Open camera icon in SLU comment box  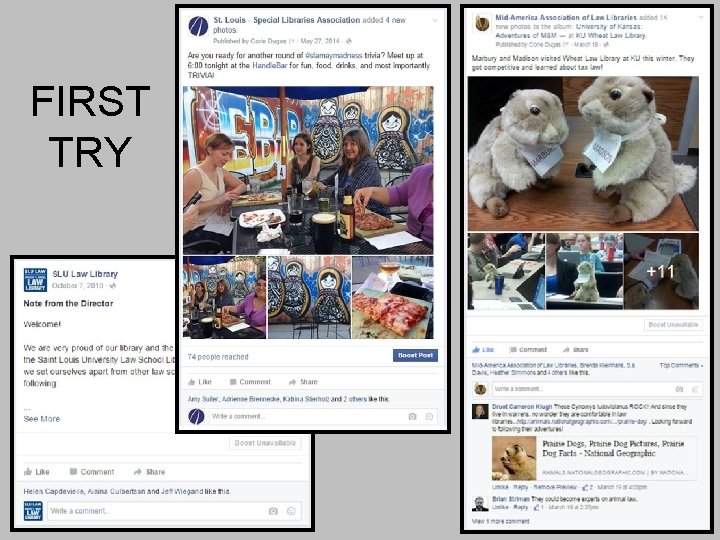click(x=273, y=511)
